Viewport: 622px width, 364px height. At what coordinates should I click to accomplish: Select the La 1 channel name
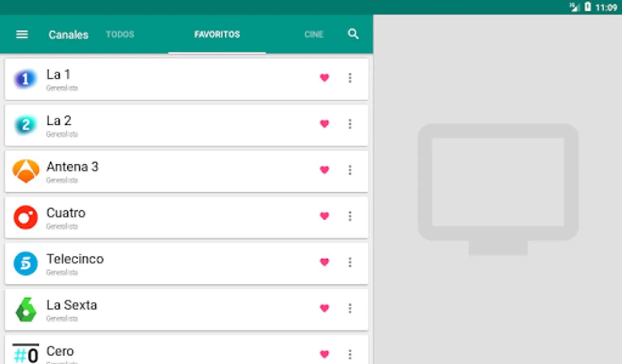point(58,74)
